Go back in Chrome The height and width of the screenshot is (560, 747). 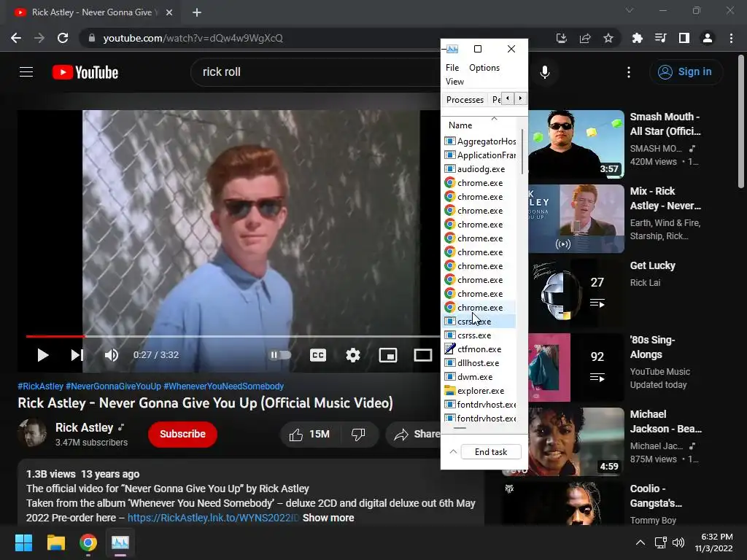tap(16, 38)
